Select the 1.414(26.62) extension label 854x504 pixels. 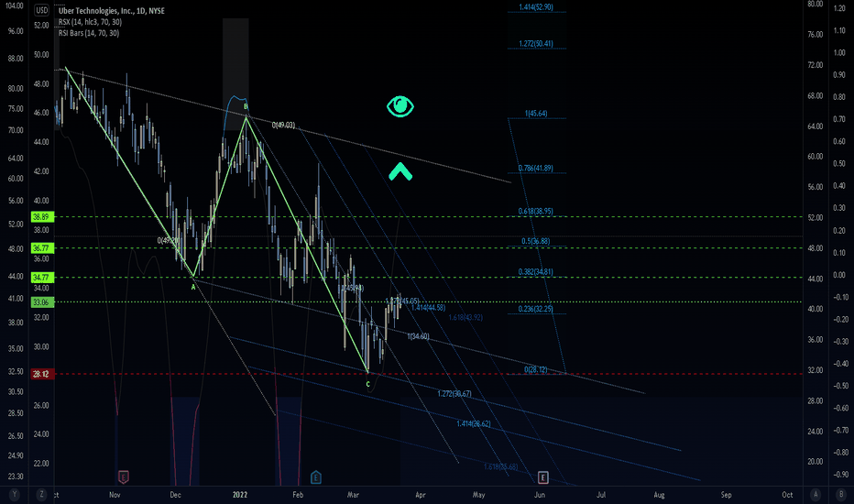click(474, 423)
